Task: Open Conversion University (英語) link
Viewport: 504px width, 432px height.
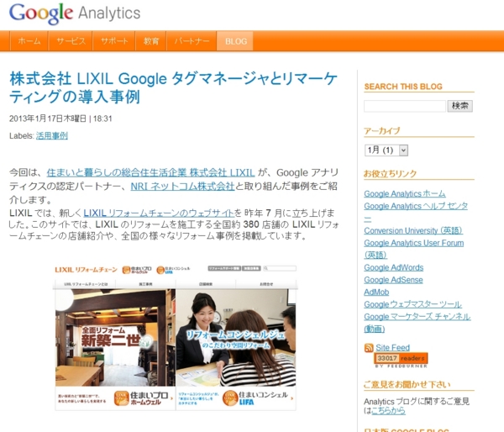Action: (413, 230)
